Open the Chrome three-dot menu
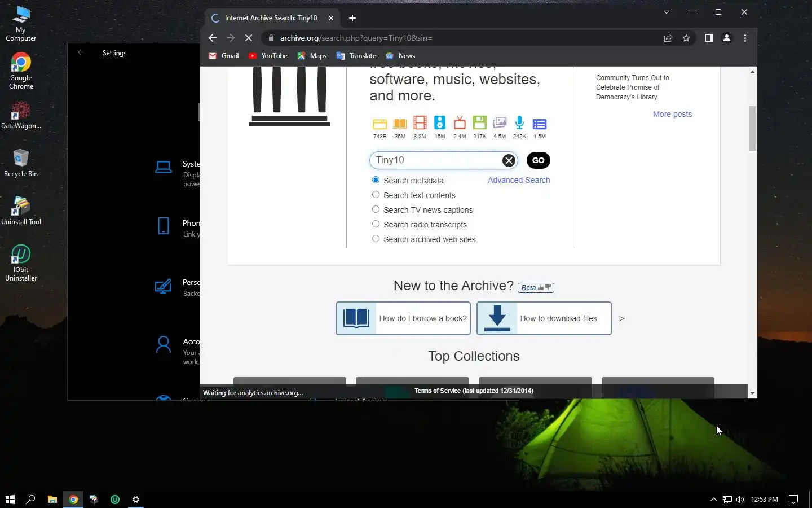This screenshot has width=812, height=508. [745, 38]
